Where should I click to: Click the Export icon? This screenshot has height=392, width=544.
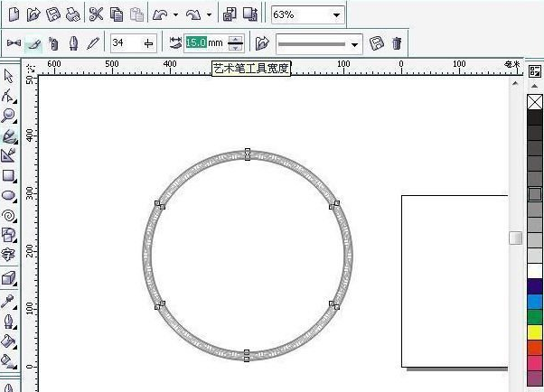click(249, 14)
